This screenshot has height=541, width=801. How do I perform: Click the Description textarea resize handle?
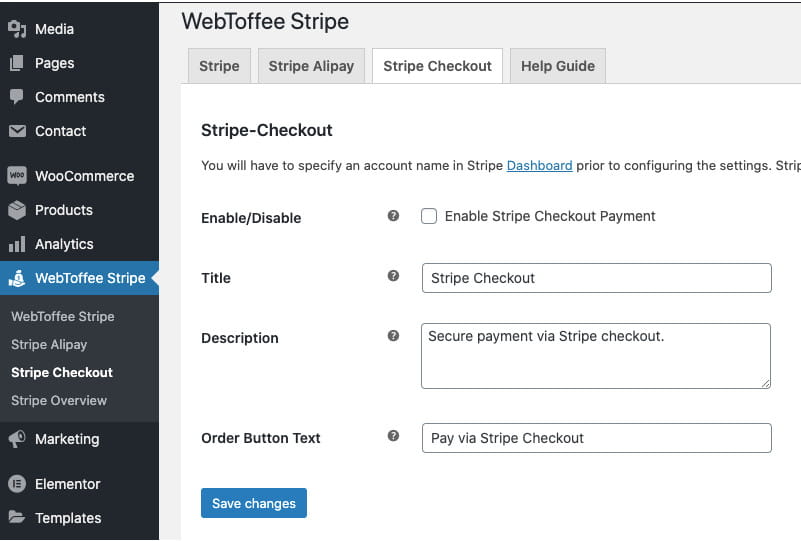pos(765,383)
